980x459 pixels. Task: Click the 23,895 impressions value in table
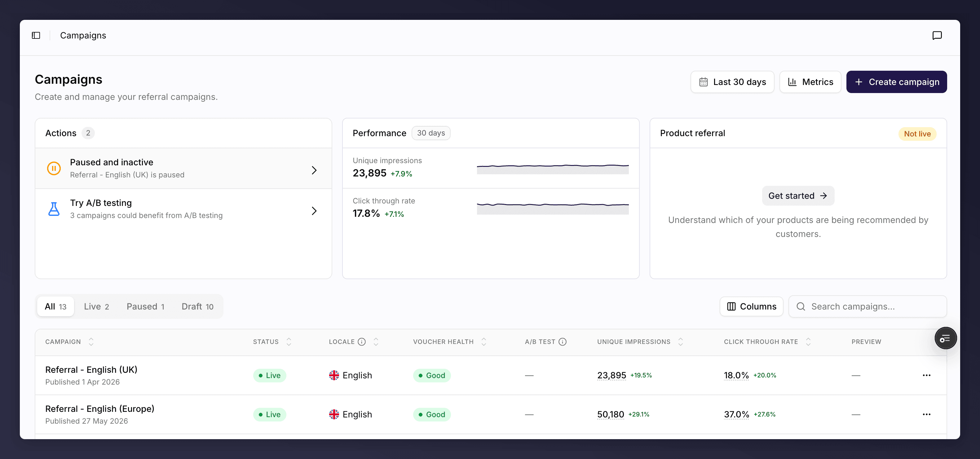[612, 375]
